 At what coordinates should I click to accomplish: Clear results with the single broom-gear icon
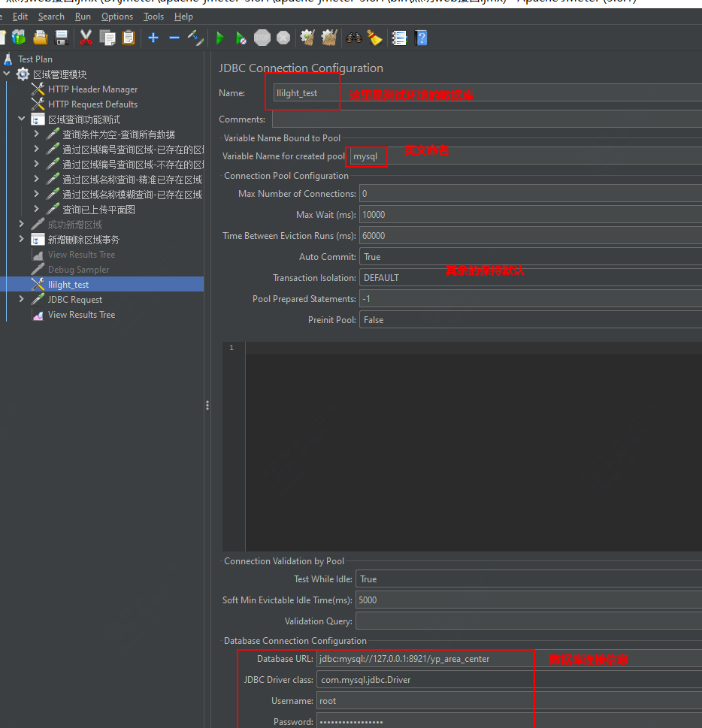click(307, 38)
